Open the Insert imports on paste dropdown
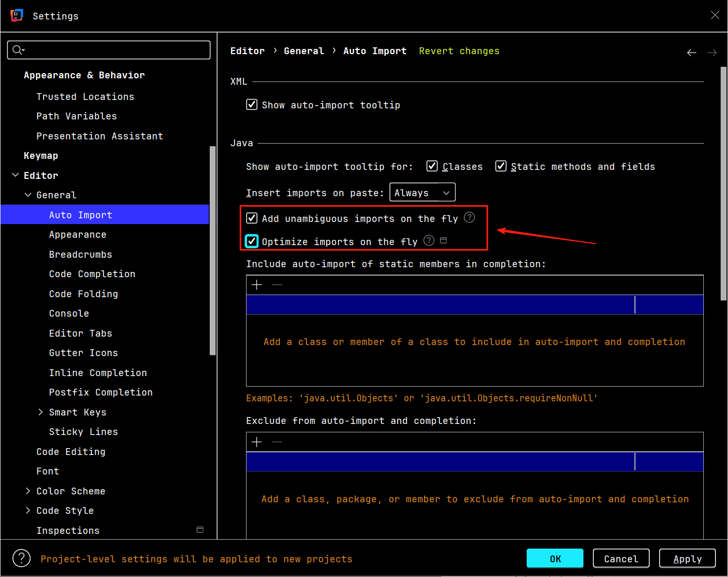 click(x=422, y=193)
